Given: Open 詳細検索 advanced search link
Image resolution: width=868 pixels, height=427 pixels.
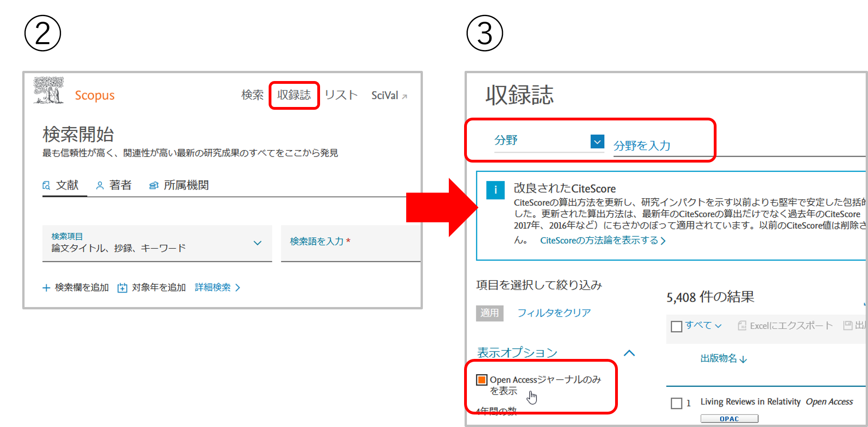Looking at the screenshot, I should coord(217,288).
